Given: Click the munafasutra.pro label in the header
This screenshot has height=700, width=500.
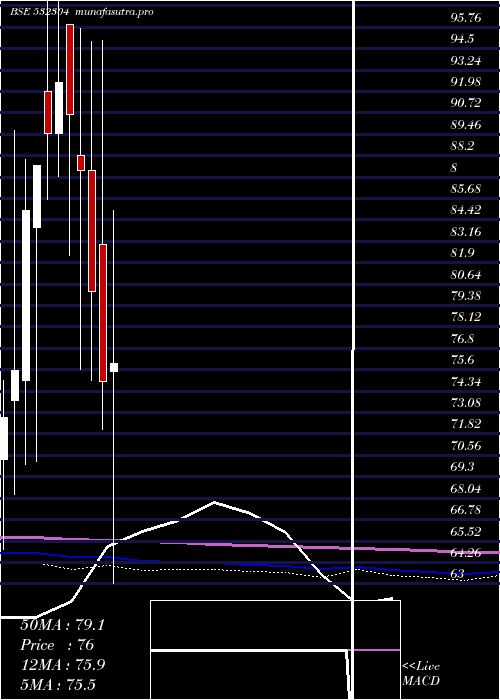Looking at the screenshot, I should [115, 12].
